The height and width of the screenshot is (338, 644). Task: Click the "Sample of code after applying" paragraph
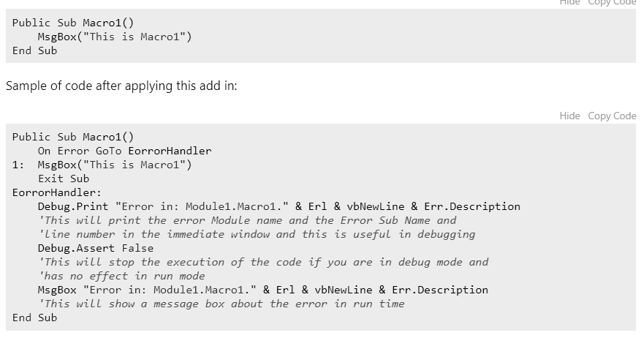(121, 86)
